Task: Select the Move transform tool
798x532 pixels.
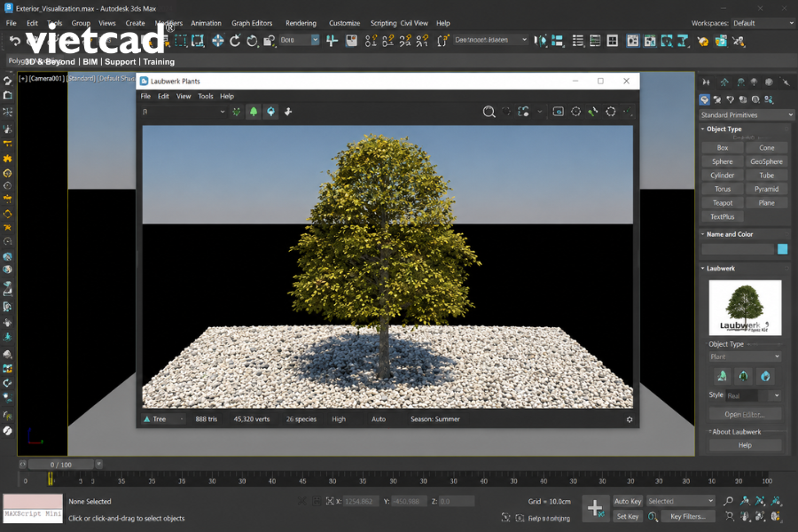Action: pyautogui.click(x=218, y=41)
